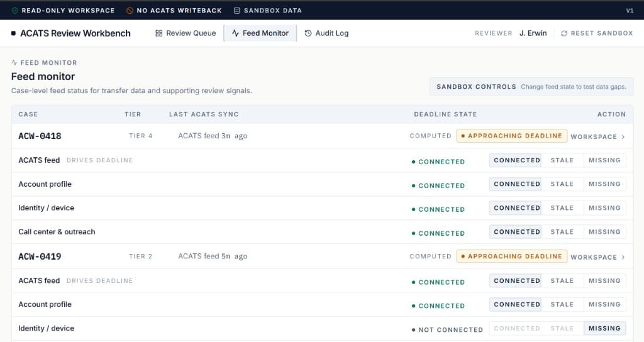Click 'ACATS feed 5m ago' sync text
The height and width of the screenshot is (342, 644).
point(213,256)
